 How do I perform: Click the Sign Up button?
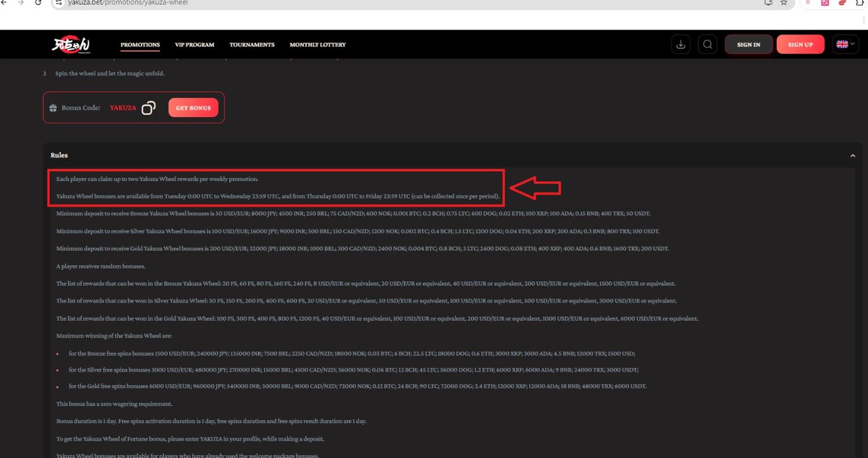pos(800,45)
